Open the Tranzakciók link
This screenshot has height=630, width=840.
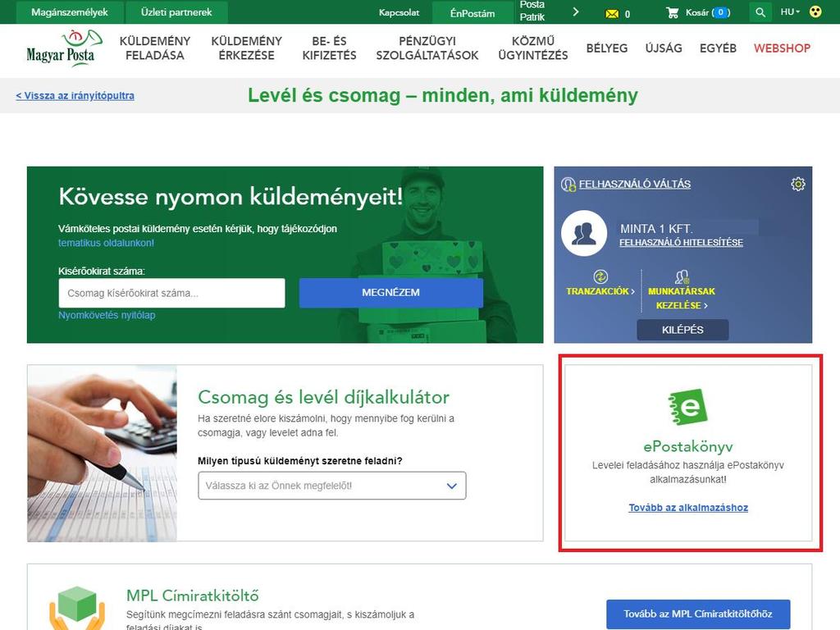click(x=600, y=291)
